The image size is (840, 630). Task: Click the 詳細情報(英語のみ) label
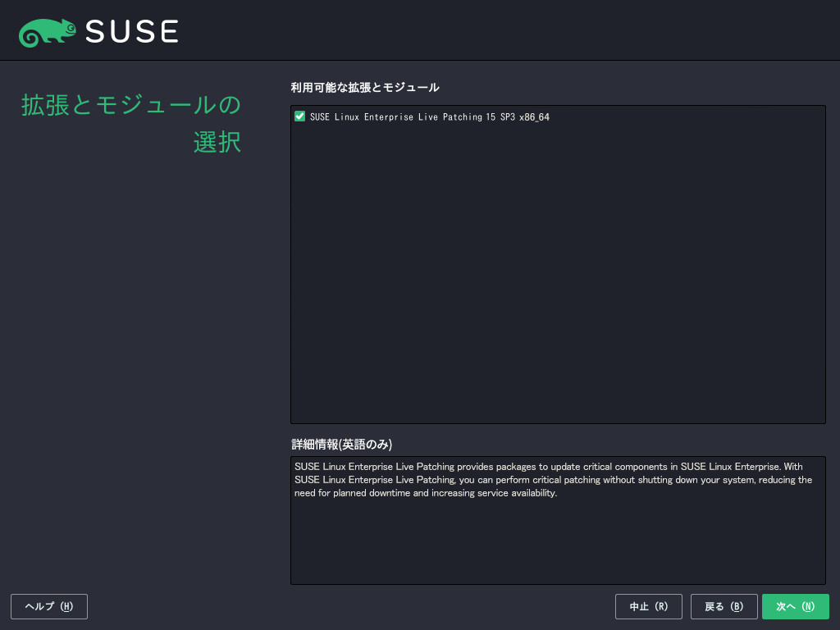pyautogui.click(x=342, y=445)
